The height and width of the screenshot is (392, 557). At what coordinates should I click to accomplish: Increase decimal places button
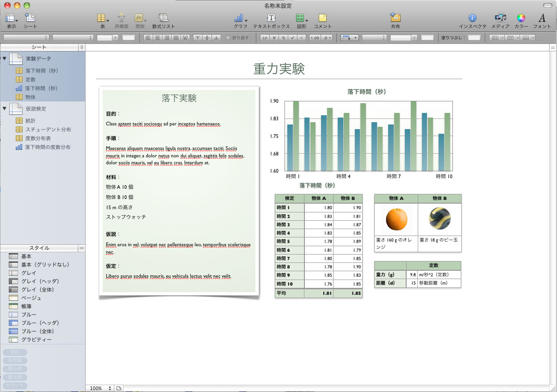[315, 37]
